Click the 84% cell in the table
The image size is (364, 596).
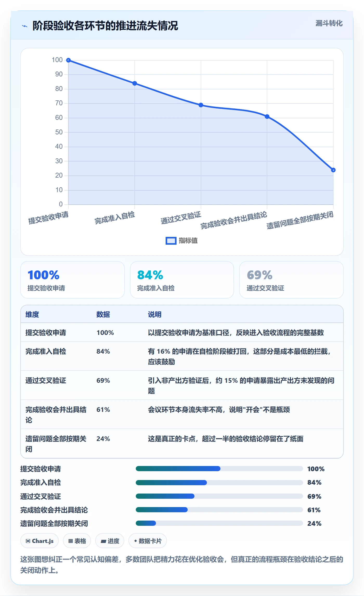pyautogui.click(x=103, y=351)
